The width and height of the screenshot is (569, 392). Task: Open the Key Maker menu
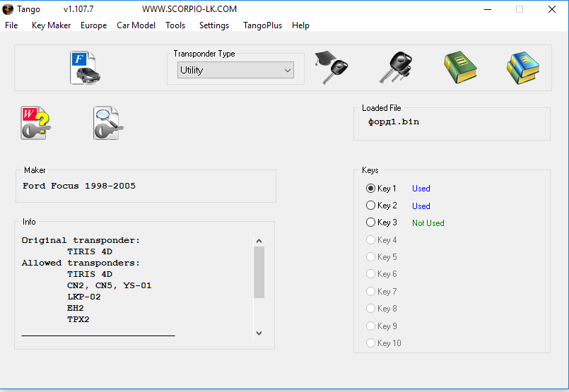(x=51, y=25)
